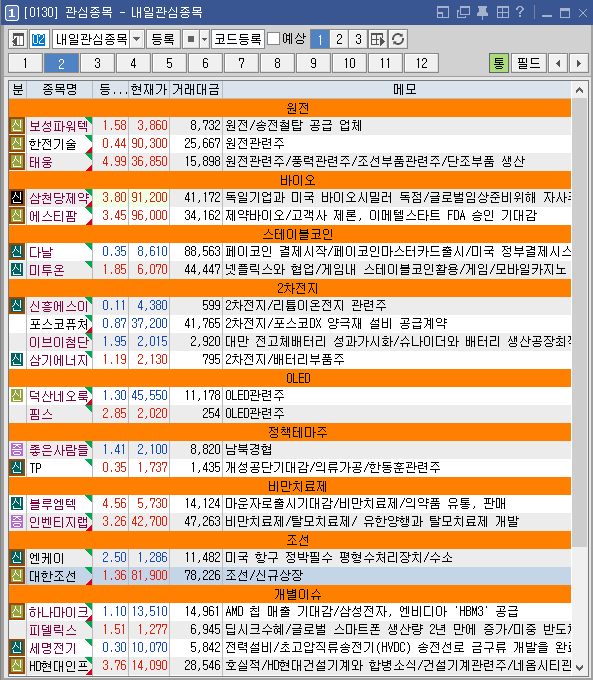Open the dropdown arrow next to stop icon

204,39
